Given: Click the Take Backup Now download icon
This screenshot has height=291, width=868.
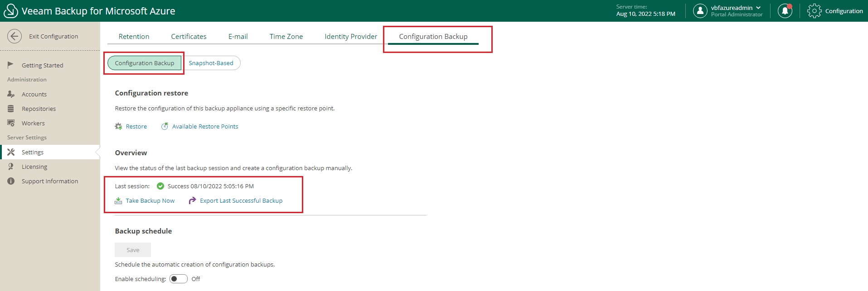Looking at the screenshot, I should [118, 200].
